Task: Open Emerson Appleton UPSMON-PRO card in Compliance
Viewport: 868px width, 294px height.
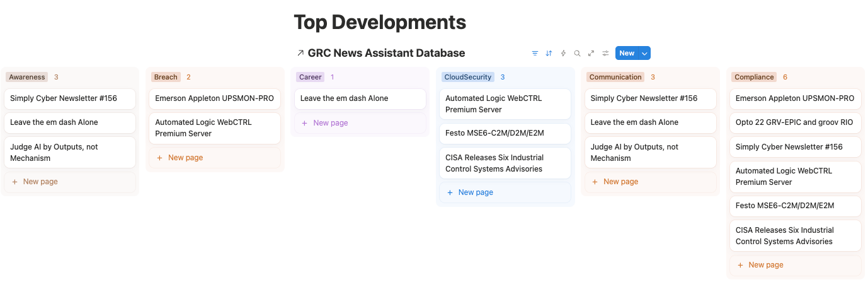Action: coord(796,98)
